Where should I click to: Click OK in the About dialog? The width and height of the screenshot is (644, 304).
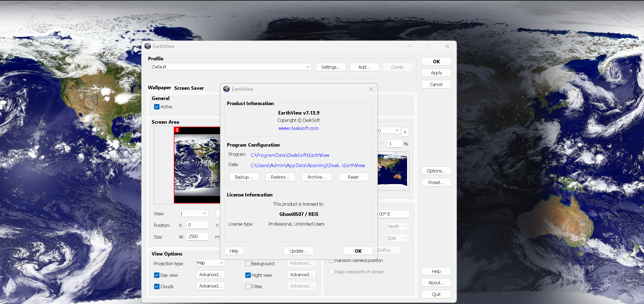tap(358, 251)
